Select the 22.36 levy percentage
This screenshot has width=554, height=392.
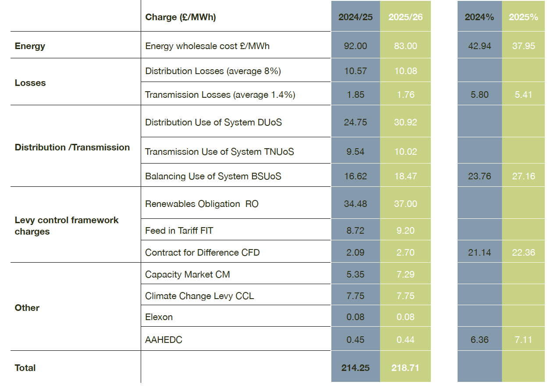coord(523,253)
